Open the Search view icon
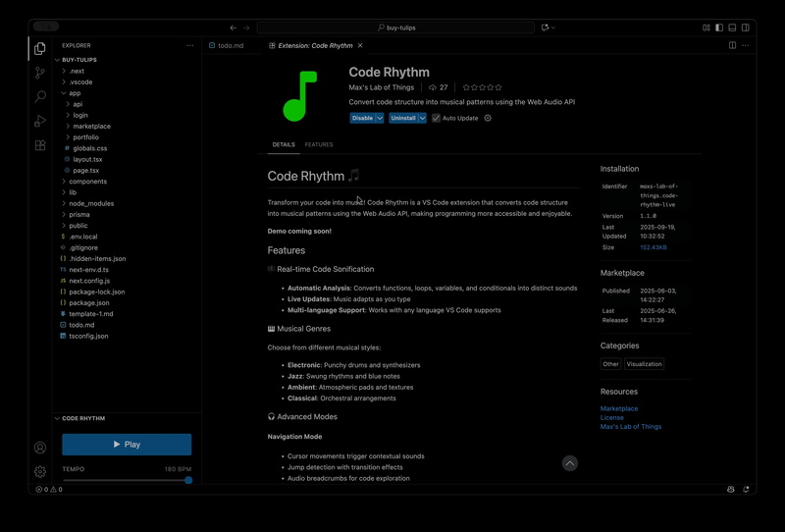The height and width of the screenshot is (532, 785). (x=40, y=96)
